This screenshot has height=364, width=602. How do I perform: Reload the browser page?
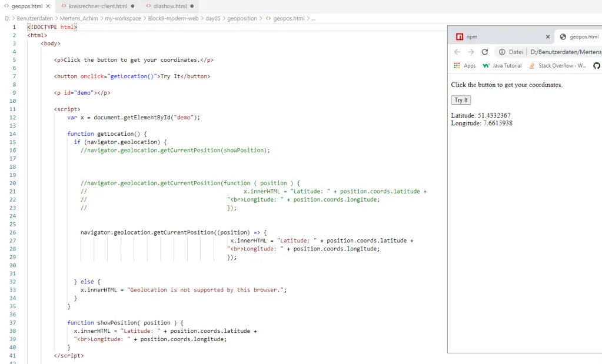(485, 52)
